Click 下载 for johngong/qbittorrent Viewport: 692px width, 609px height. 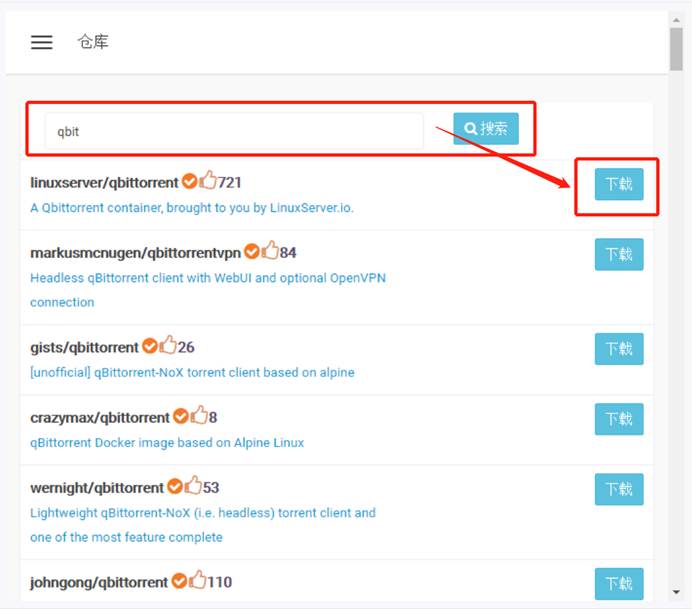coord(619,583)
